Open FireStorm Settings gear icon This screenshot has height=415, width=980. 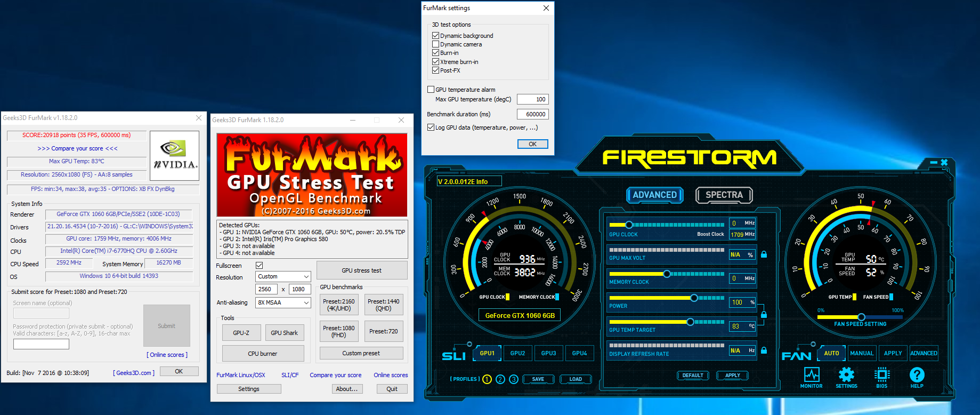(846, 374)
